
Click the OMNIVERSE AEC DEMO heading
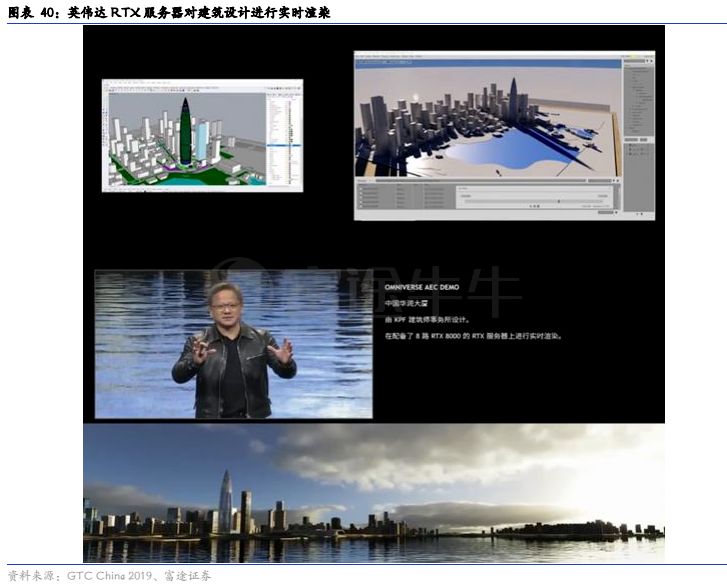(x=421, y=287)
